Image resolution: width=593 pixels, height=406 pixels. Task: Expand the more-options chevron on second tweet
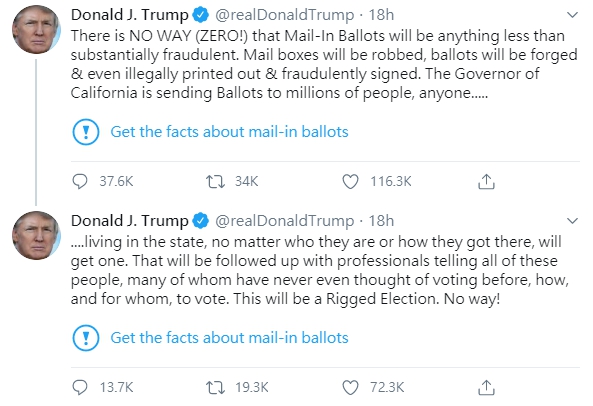click(573, 220)
